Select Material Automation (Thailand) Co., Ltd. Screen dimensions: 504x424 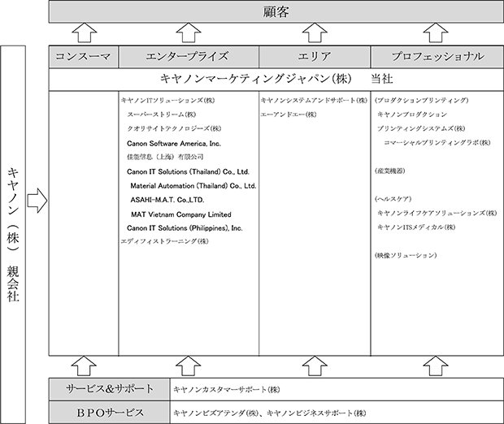tap(193, 186)
